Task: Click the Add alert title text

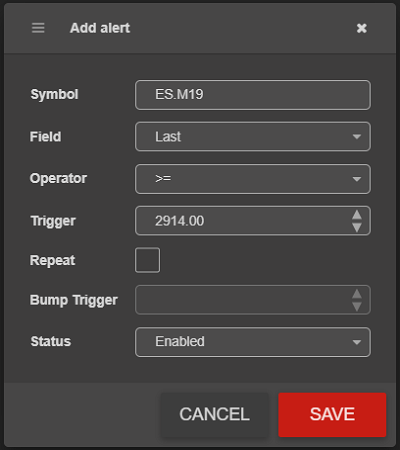Action: [100, 28]
